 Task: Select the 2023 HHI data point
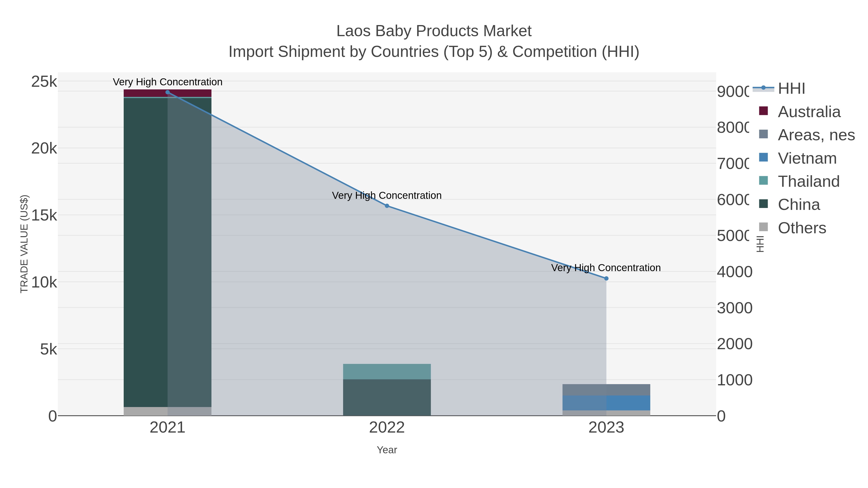pos(606,279)
